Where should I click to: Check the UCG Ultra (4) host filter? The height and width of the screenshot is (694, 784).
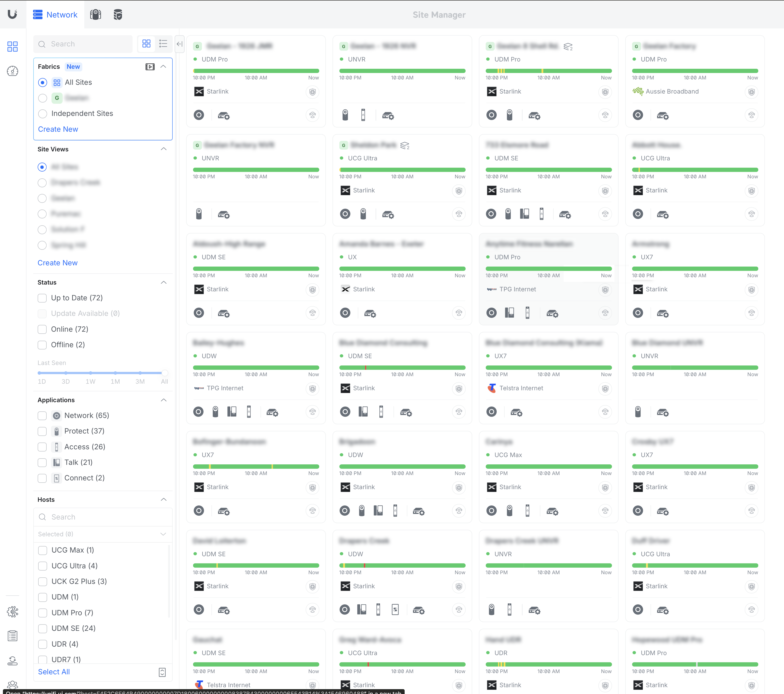coord(43,566)
